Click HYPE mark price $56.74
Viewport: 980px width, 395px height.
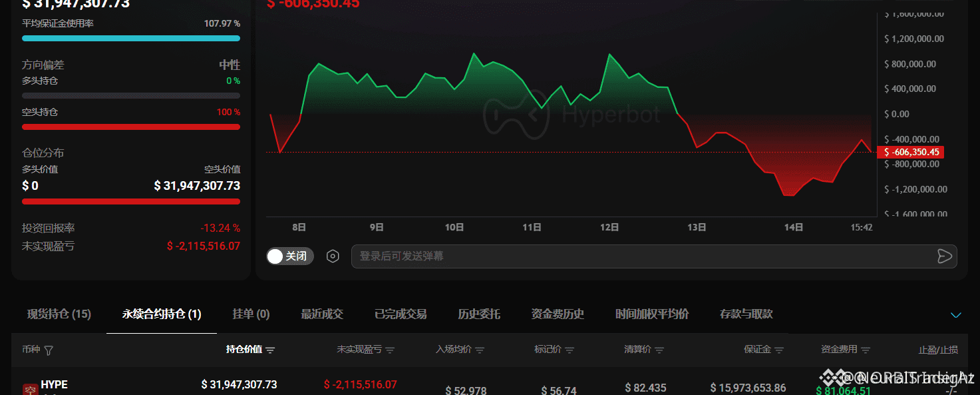559,390
